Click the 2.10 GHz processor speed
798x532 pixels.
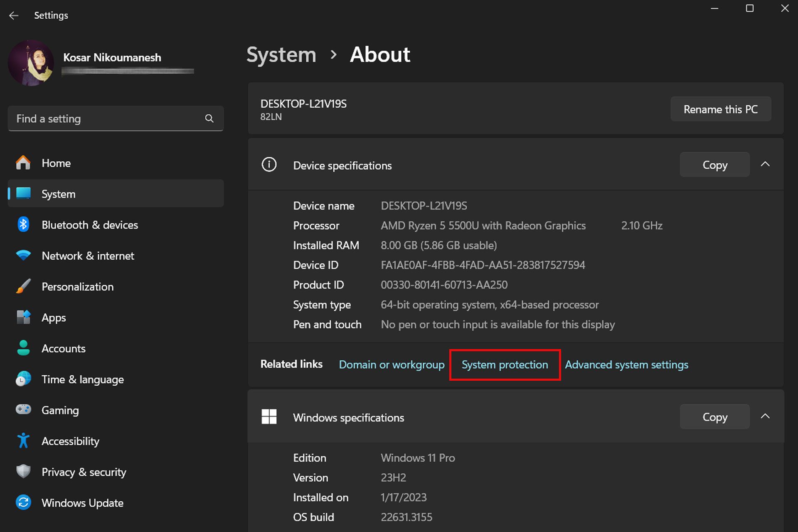(x=642, y=225)
